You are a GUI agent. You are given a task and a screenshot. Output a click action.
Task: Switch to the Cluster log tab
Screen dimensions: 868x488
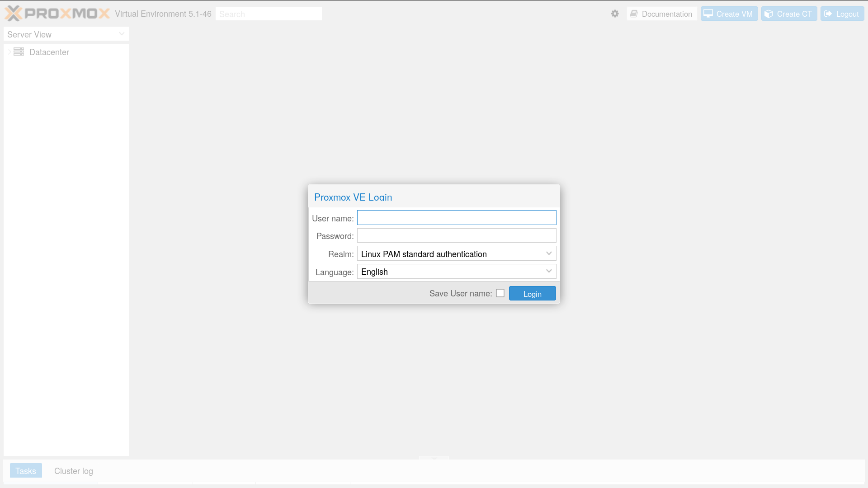point(74,471)
